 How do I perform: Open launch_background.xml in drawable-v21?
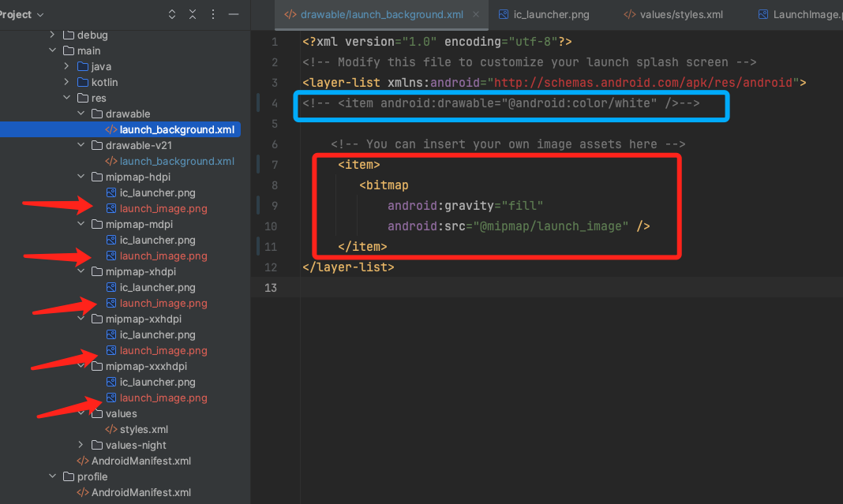(177, 161)
